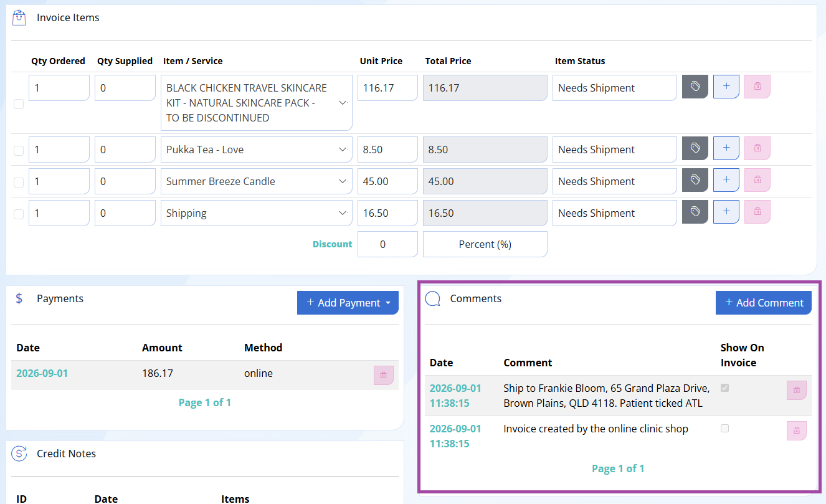Viewport: 826px width, 504px height.
Task: Click the tag icon for Black Chicken skincare kit
Action: click(695, 87)
